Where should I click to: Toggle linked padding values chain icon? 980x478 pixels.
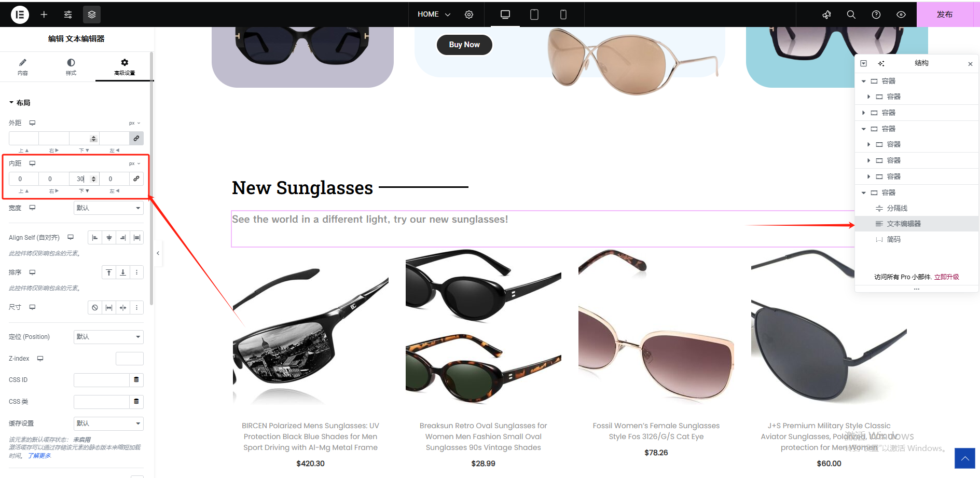click(136, 179)
